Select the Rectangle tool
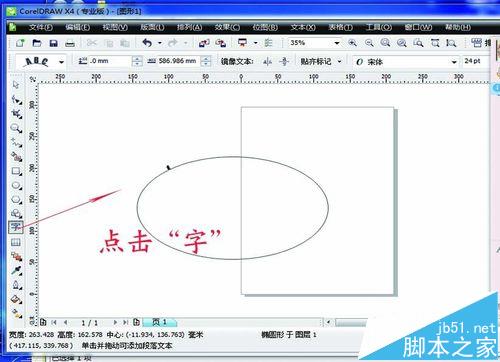The width and height of the screenshot is (500, 362). 16,171
